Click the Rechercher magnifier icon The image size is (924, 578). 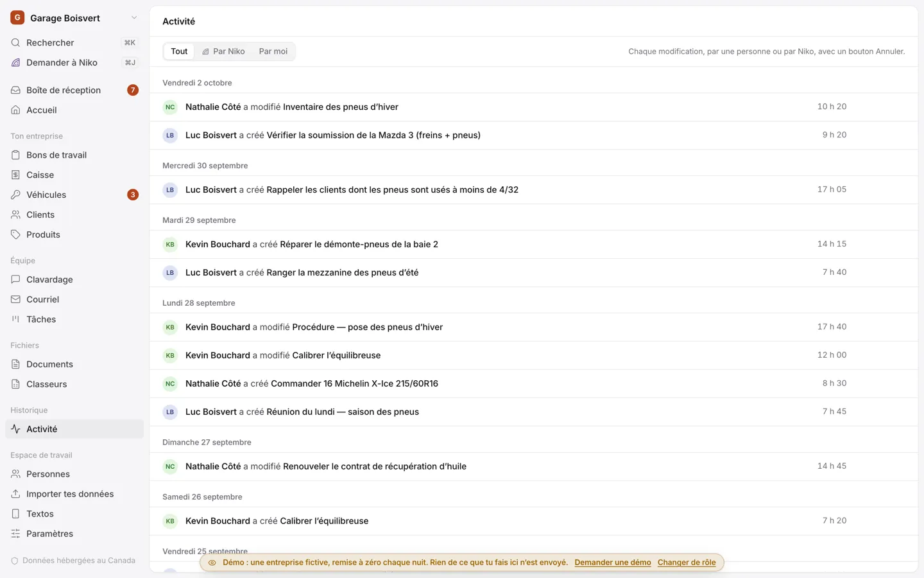(15, 42)
